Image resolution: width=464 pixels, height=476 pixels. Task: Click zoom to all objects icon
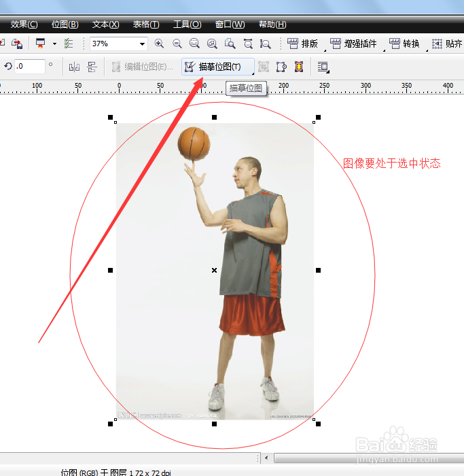[x=212, y=44]
